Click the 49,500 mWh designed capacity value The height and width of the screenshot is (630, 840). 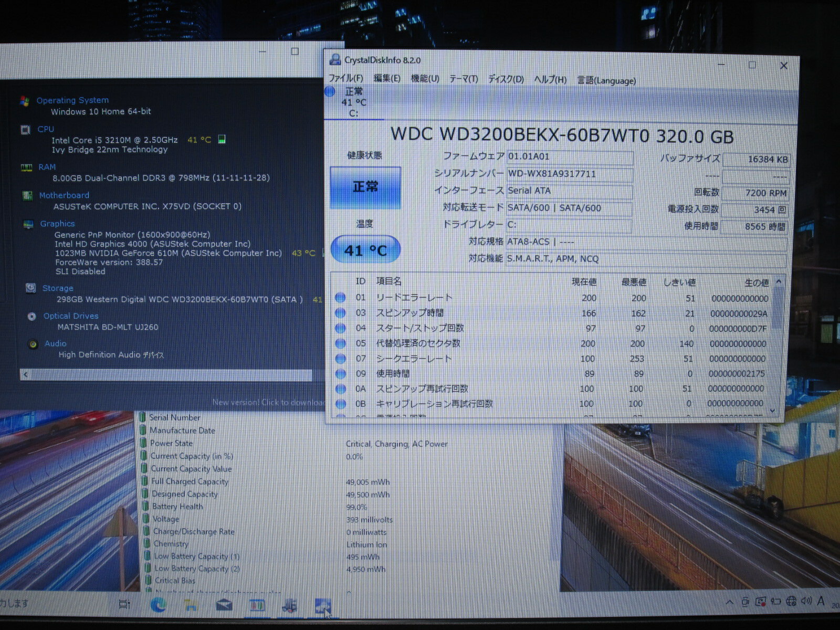(367, 495)
